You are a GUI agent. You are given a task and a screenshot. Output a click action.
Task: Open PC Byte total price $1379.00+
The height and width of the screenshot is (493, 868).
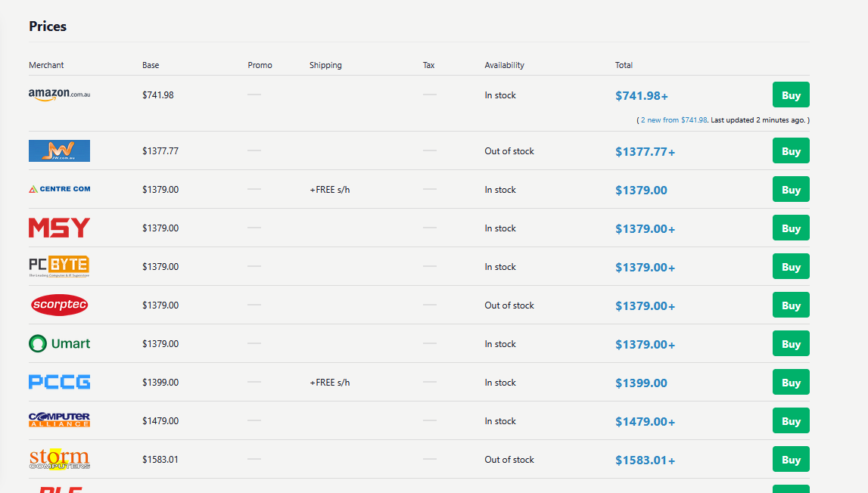click(x=645, y=267)
